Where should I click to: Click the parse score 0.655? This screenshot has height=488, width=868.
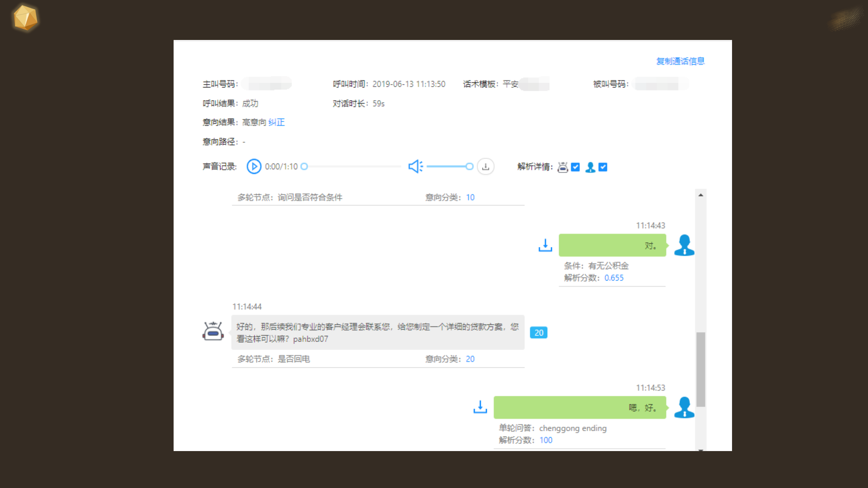click(x=614, y=278)
